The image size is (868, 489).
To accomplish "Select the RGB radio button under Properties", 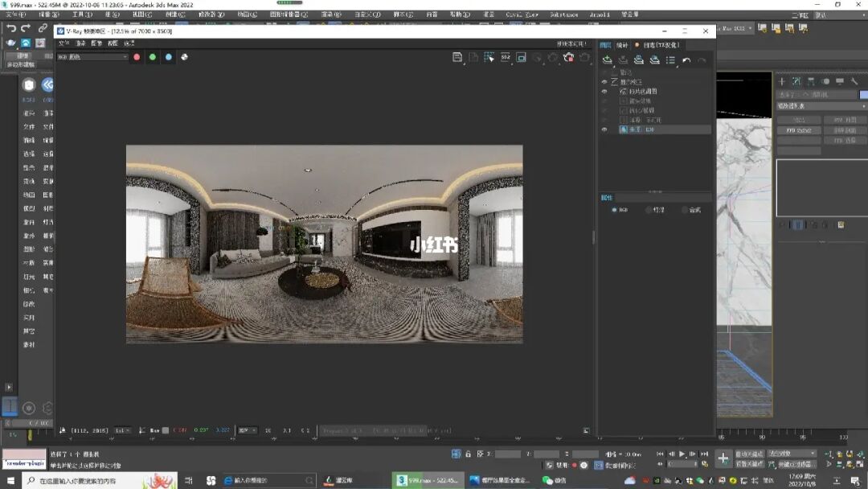I will coord(615,210).
